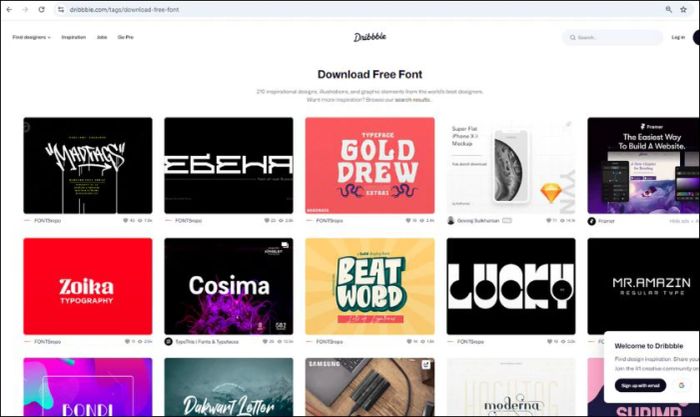
Task: Click the corner icon on Samsung shot thumbnail
Action: point(426,365)
